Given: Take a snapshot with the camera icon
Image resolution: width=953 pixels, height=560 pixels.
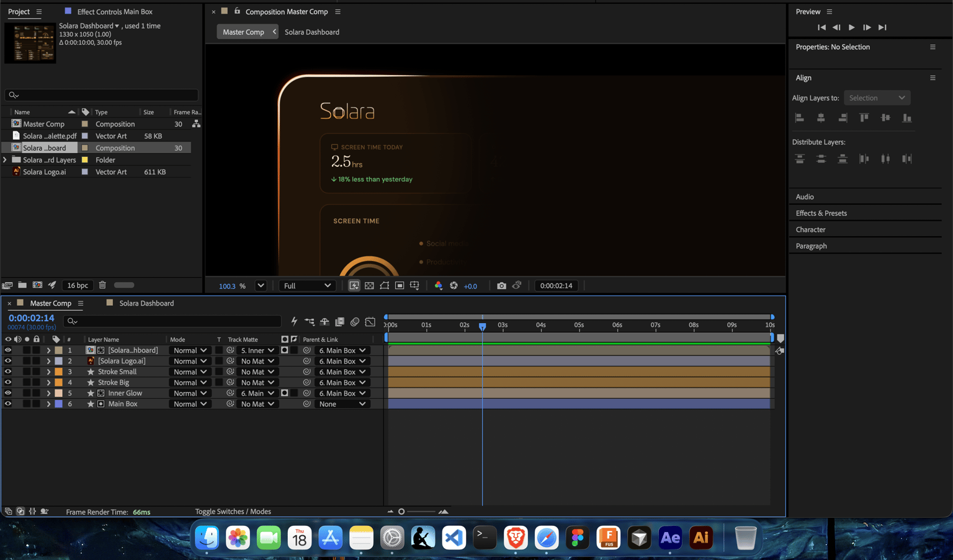Looking at the screenshot, I should 501,286.
